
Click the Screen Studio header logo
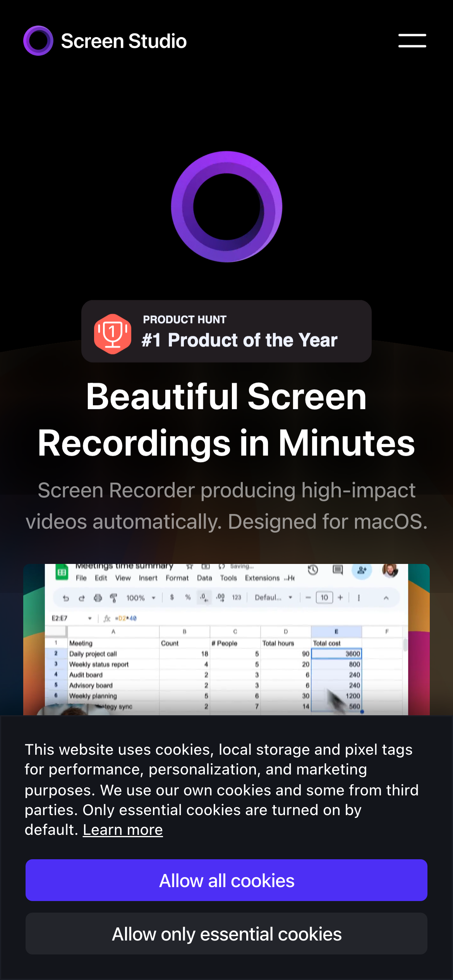tap(105, 41)
